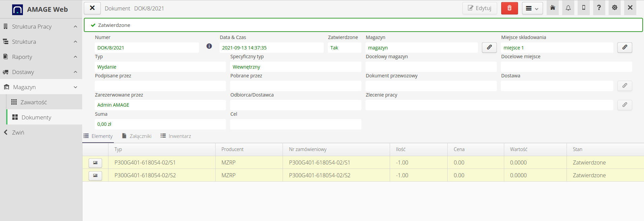644x221 pixels.
Task: Expand Dostawy sidebar section chevron
Action: (75, 72)
